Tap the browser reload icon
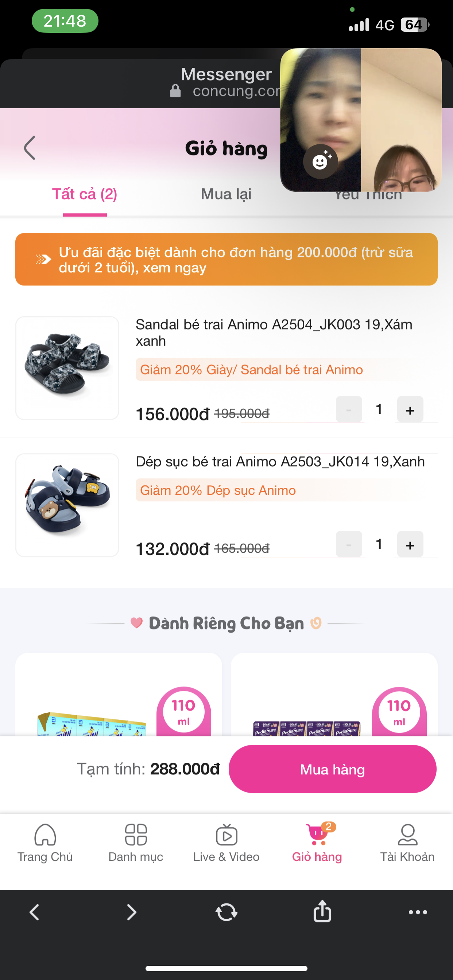This screenshot has width=453, height=980. 226,912
